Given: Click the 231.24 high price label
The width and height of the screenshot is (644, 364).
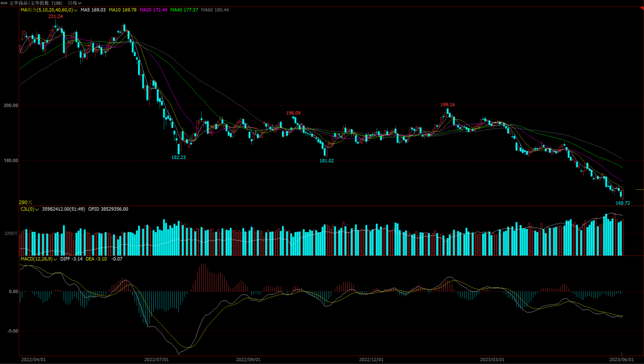Looking at the screenshot, I should click(56, 16).
